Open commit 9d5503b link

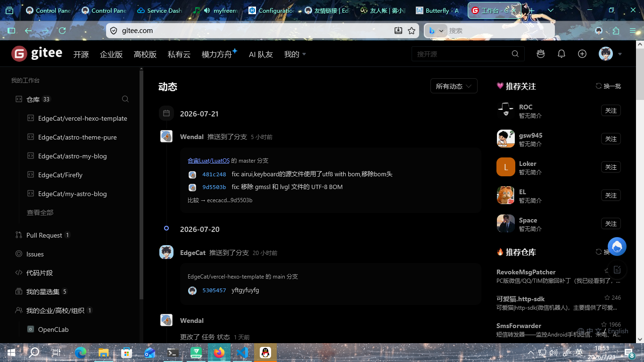[214, 187]
